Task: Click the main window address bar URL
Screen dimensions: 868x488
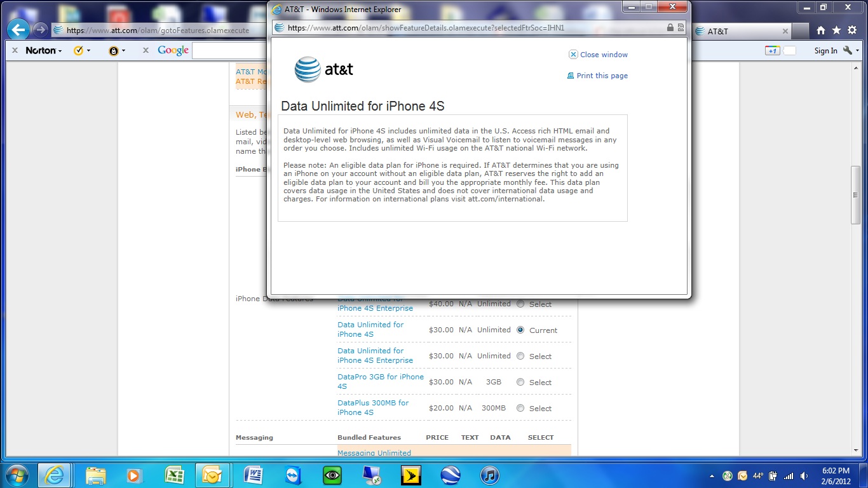Action: 159,30
